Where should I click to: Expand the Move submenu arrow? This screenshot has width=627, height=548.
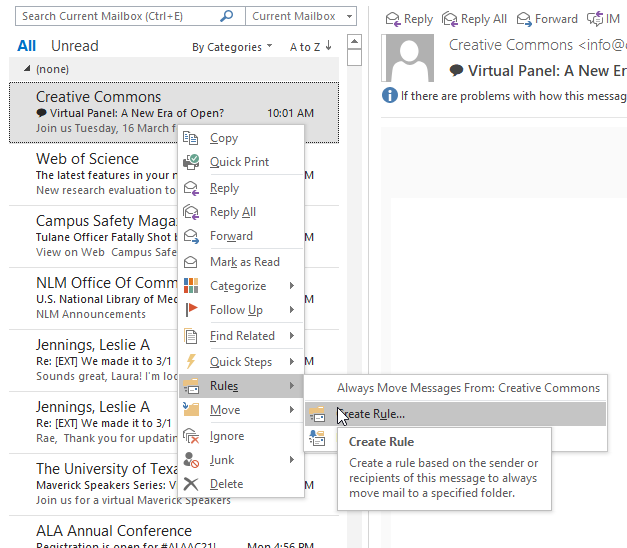point(292,410)
